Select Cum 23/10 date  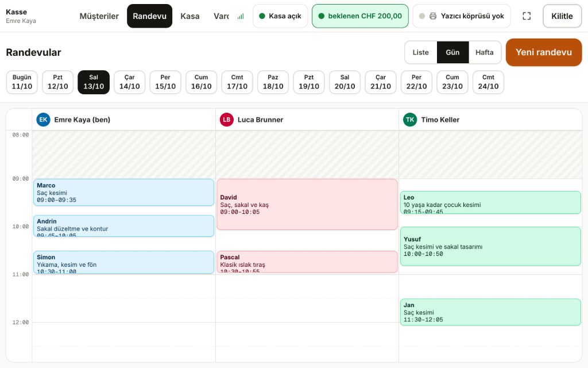click(x=452, y=82)
